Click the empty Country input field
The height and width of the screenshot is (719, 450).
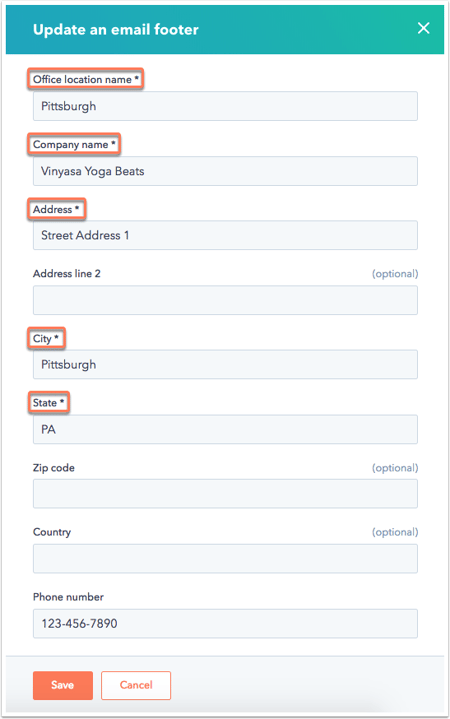pyautogui.click(x=225, y=559)
